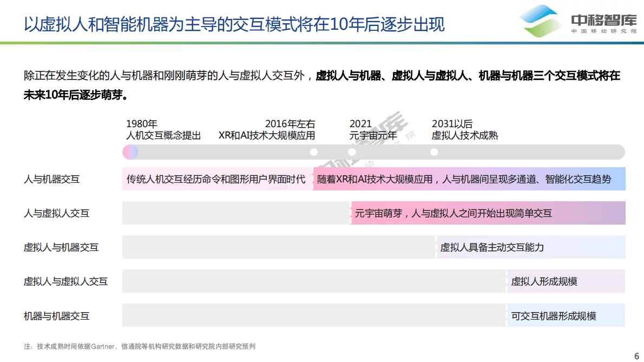This screenshot has height=362, width=644.
Task: Select the 2016年左右 timeline dot
Action: click(x=313, y=152)
